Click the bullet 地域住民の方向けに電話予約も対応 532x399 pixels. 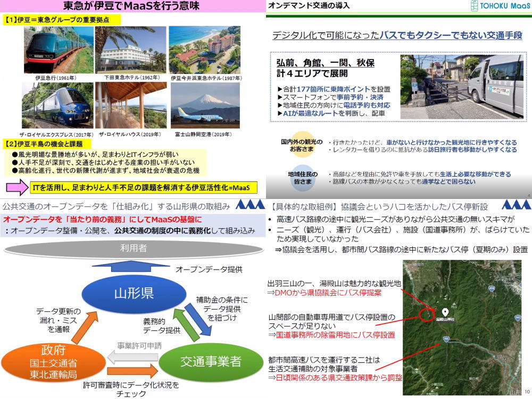point(334,105)
